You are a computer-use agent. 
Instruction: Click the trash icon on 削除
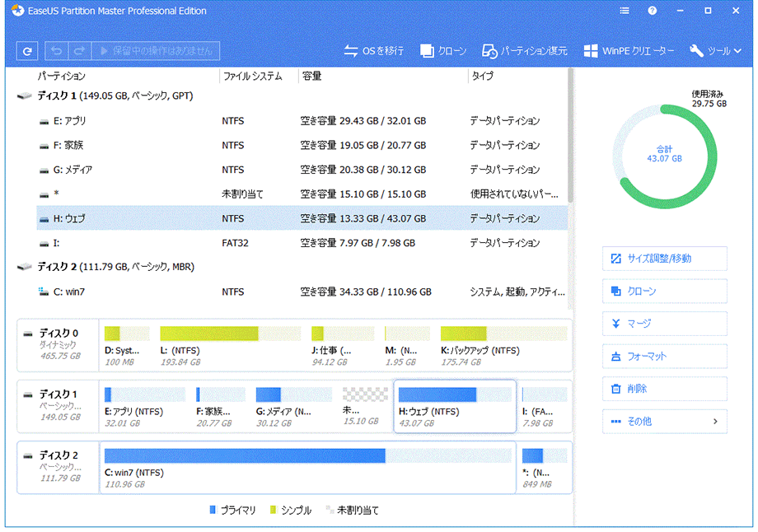(x=616, y=389)
